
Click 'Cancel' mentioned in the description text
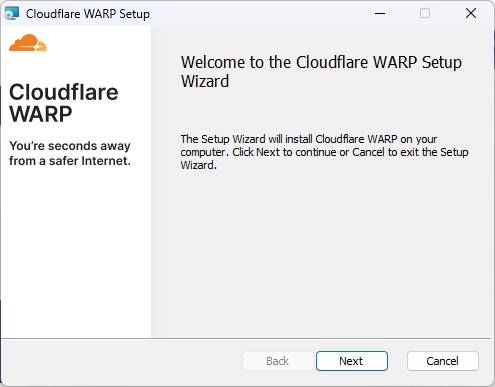[x=368, y=152]
